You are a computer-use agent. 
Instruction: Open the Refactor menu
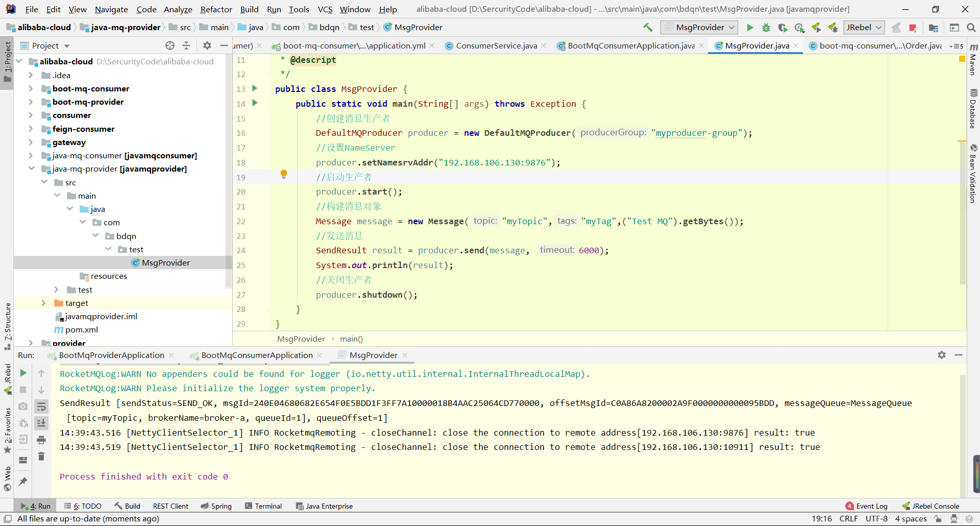tap(216, 9)
